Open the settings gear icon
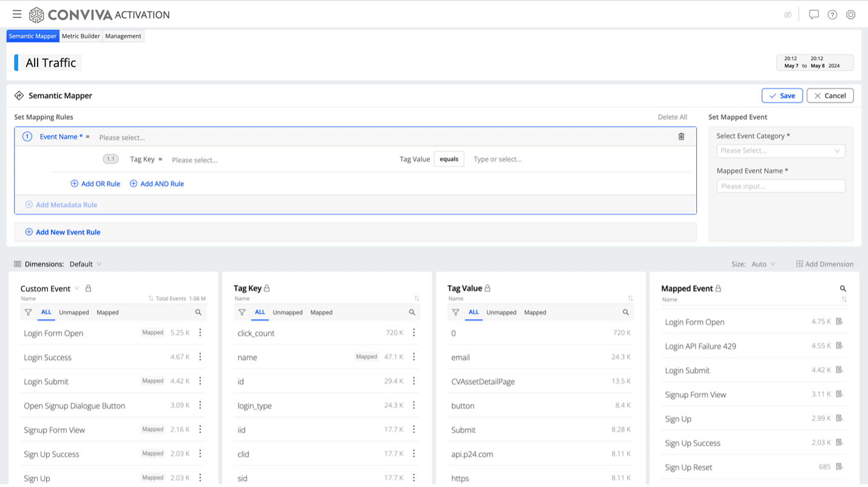 (x=850, y=15)
